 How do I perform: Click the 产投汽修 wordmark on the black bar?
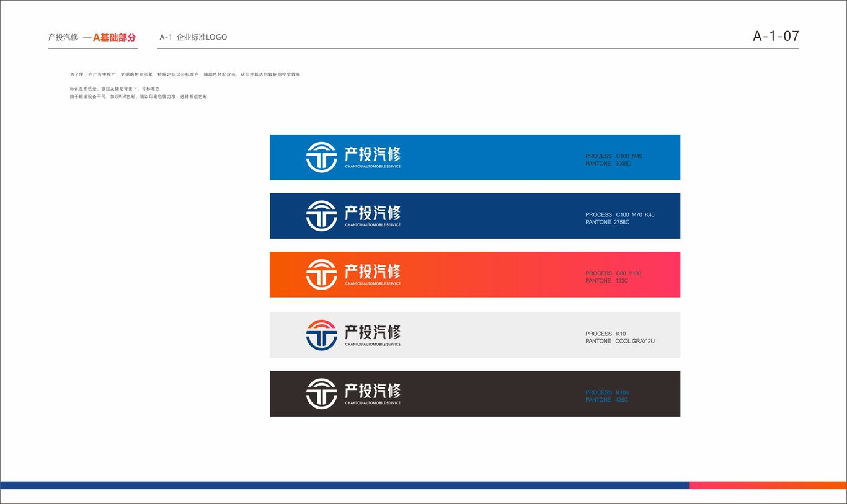point(373,390)
